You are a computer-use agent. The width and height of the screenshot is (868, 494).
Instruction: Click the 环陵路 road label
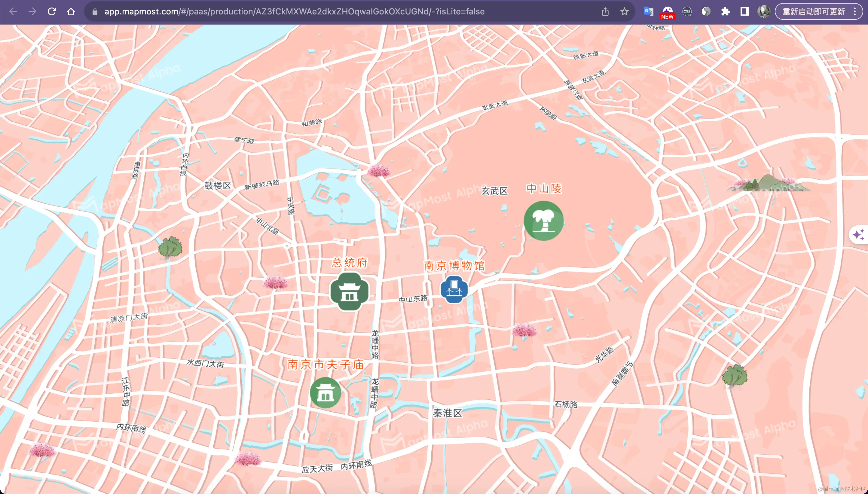click(x=548, y=113)
